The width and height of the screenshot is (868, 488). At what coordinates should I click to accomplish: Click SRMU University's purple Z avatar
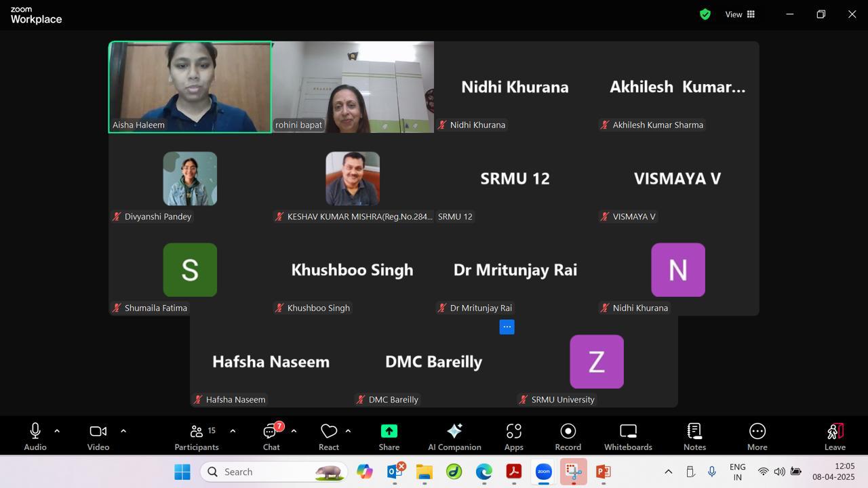coord(597,361)
